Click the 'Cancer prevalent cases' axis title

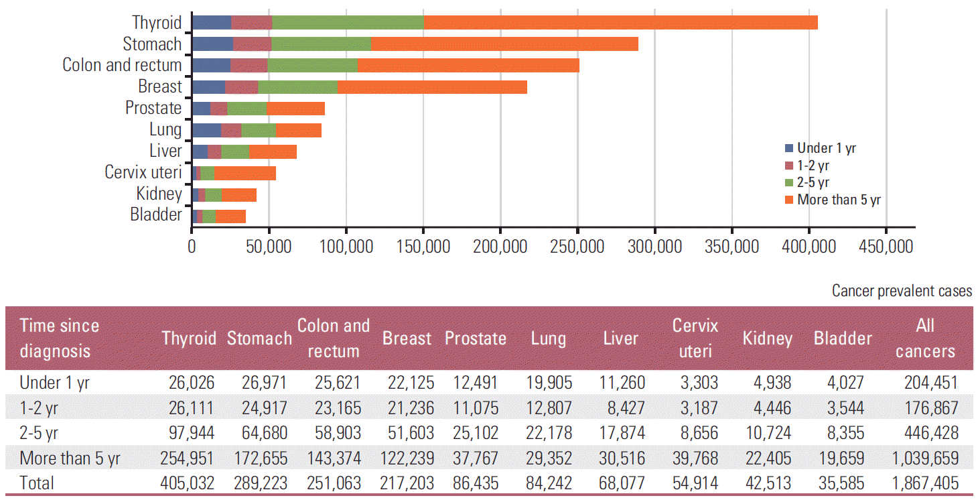[902, 291]
